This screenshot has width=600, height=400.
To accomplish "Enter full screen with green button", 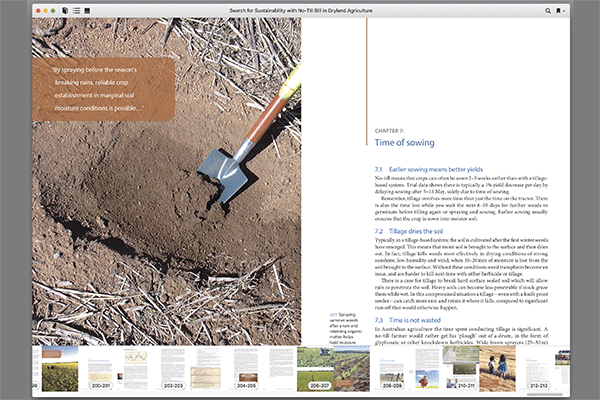I will click(55, 10).
